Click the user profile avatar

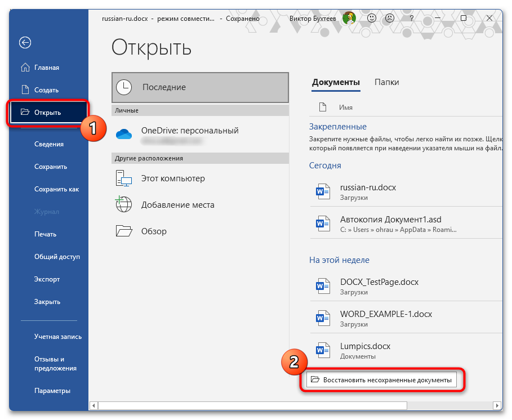tap(349, 18)
